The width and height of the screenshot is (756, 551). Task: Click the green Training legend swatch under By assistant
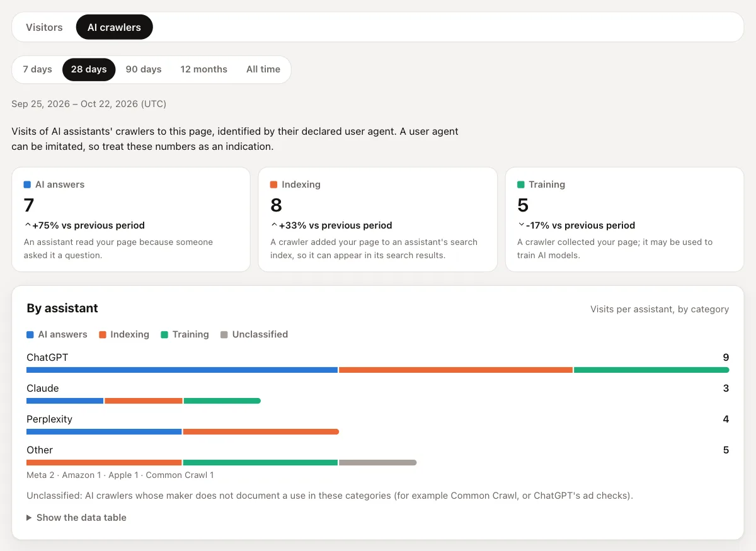tap(164, 334)
